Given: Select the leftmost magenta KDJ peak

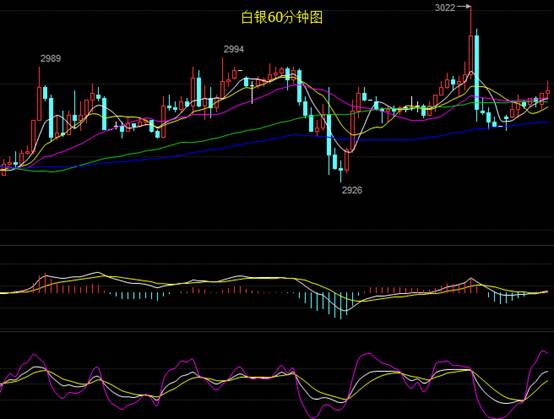Looking at the screenshot, I should [34, 354].
